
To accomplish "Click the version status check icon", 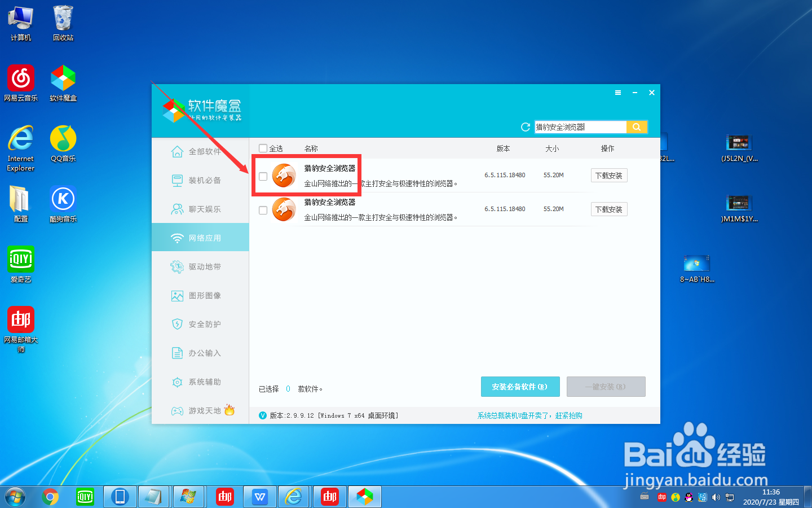I will click(x=263, y=415).
